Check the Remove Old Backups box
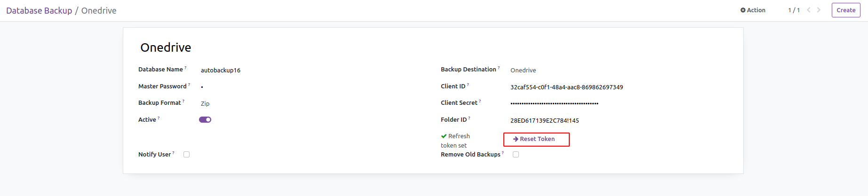The width and height of the screenshot is (868, 196). point(516,155)
